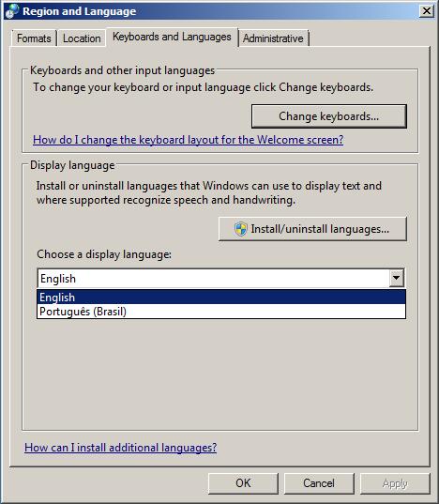439x504 pixels.
Task: Click Install/uninstall languages button
Action: tap(312, 229)
